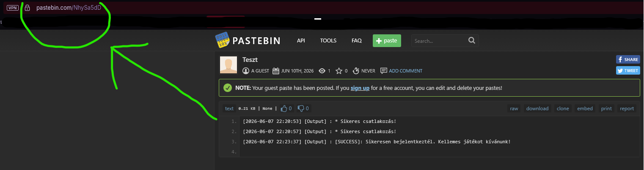Click the green paste button
This screenshot has height=170, width=644.
[387, 41]
